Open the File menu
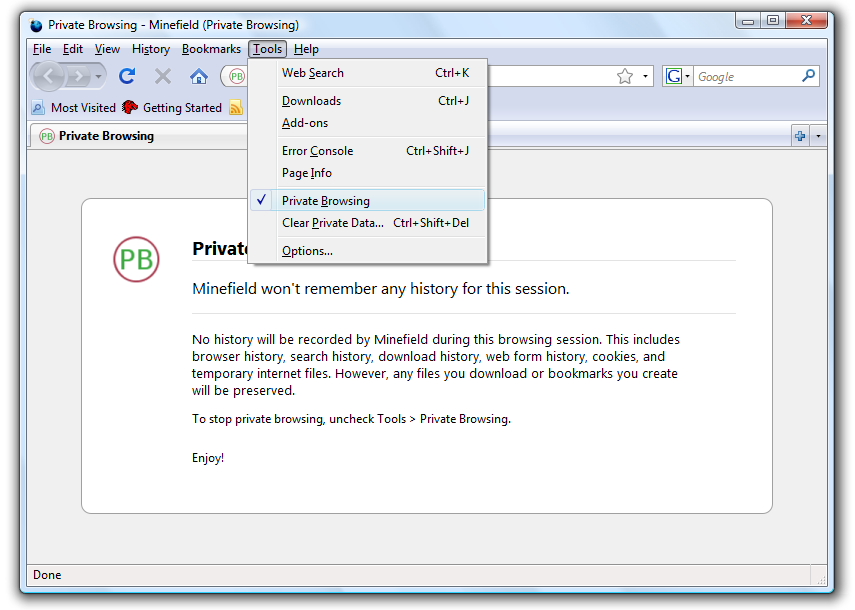The height and width of the screenshot is (610, 855). [x=42, y=49]
